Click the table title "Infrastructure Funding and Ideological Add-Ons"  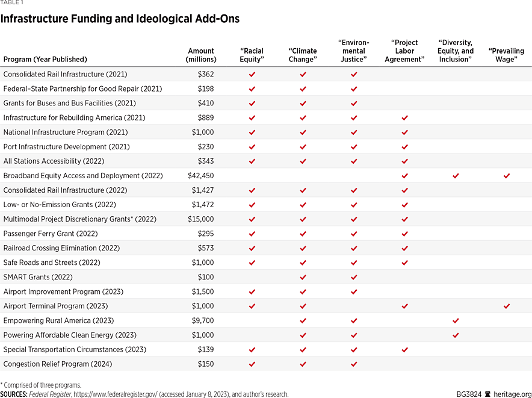tap(120, 19)
